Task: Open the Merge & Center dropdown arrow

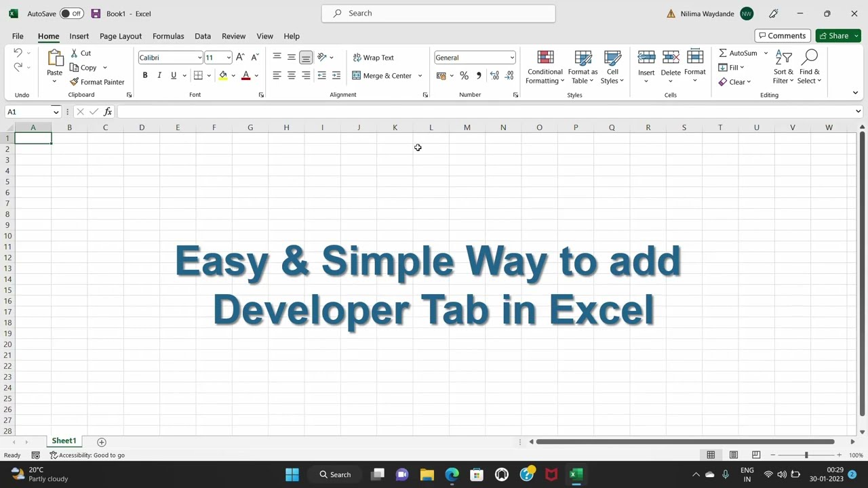Action: point(420,76)
